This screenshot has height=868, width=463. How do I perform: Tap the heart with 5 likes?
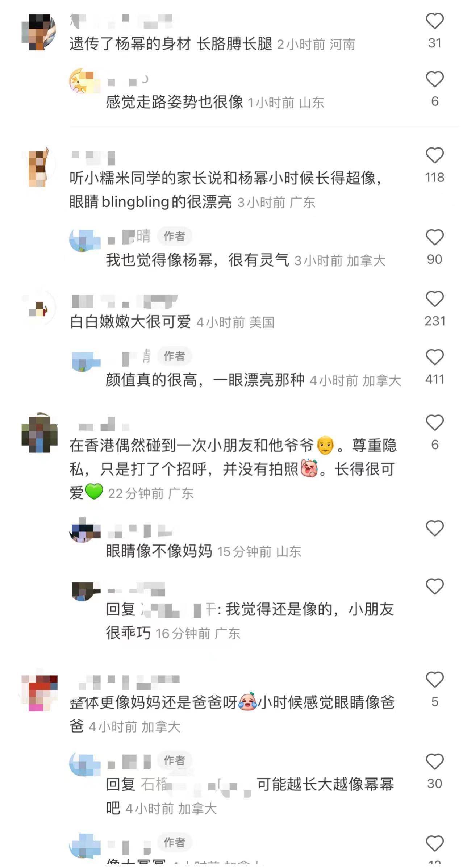pos(434,680)
